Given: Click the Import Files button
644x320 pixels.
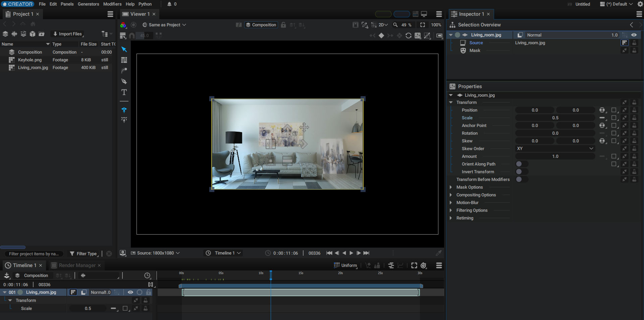Looking at the screenshot, I should point(67,34).
